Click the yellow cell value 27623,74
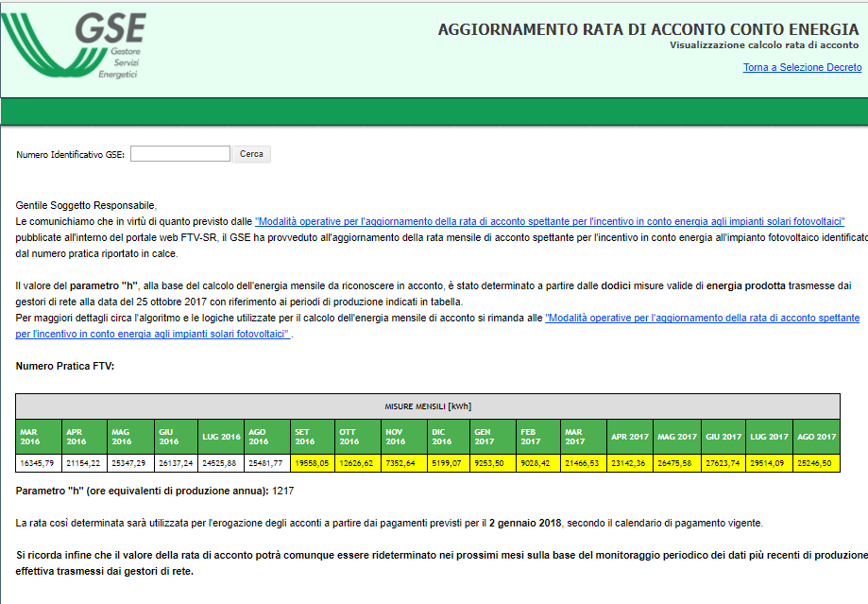Viewport: 868px width, 604px height. click(x=723, y=463)
